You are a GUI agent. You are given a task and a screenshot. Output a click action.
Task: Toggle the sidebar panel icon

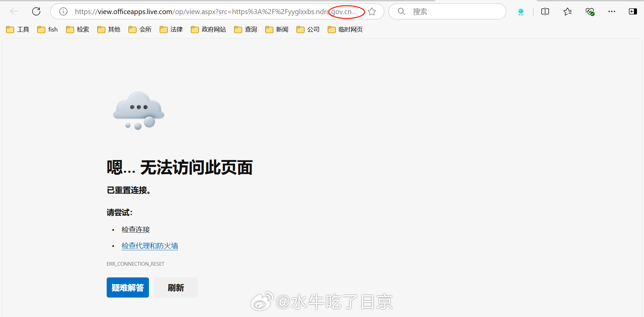click(x=633, y=12)
